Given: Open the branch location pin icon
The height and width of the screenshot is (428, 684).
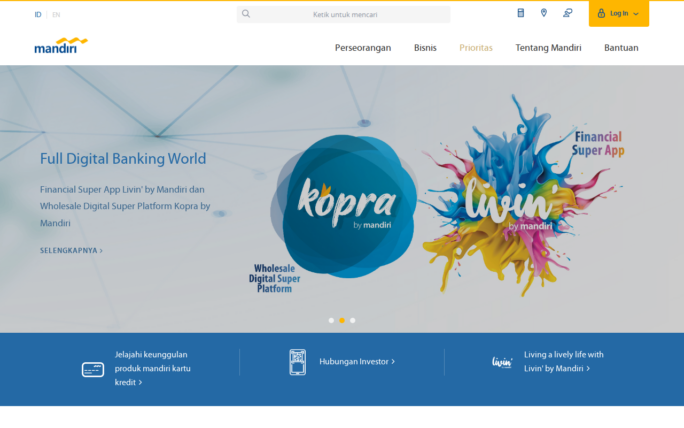Looking at the screenshot, I should [x=544, y=13].
